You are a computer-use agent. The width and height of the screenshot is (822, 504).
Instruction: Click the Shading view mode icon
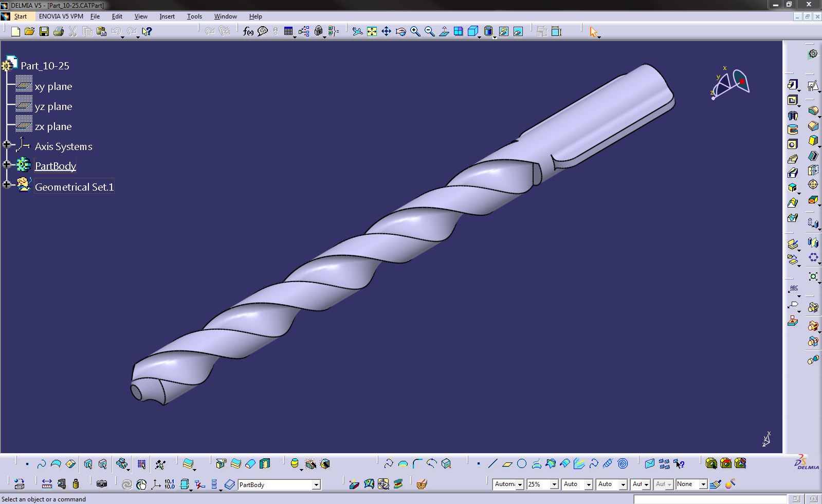click(x=488, y=32)
